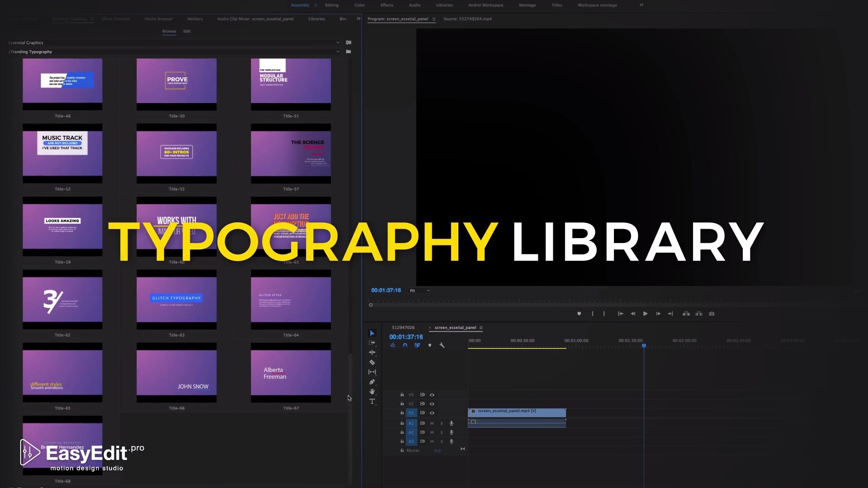Select the Razor tool
The height and width of the screenshot is (488, 868).
pos(372,362)
